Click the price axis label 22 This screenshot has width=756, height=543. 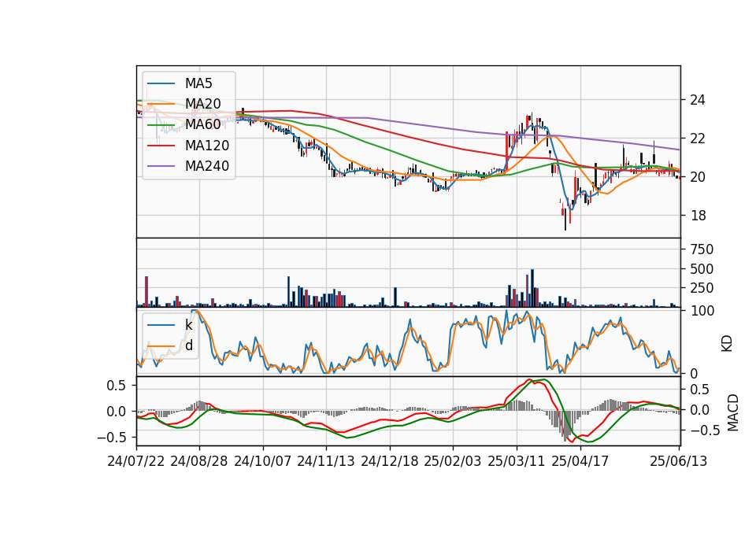coord(698,139)
